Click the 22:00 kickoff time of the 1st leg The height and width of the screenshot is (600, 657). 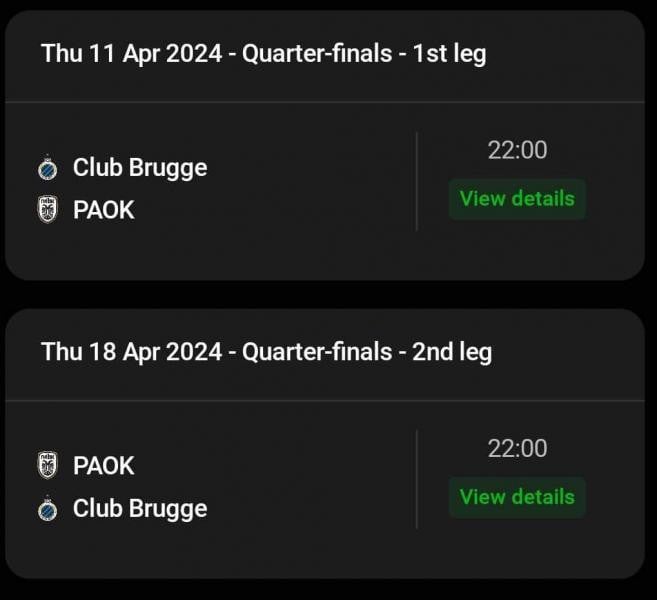tap(517, 150)
